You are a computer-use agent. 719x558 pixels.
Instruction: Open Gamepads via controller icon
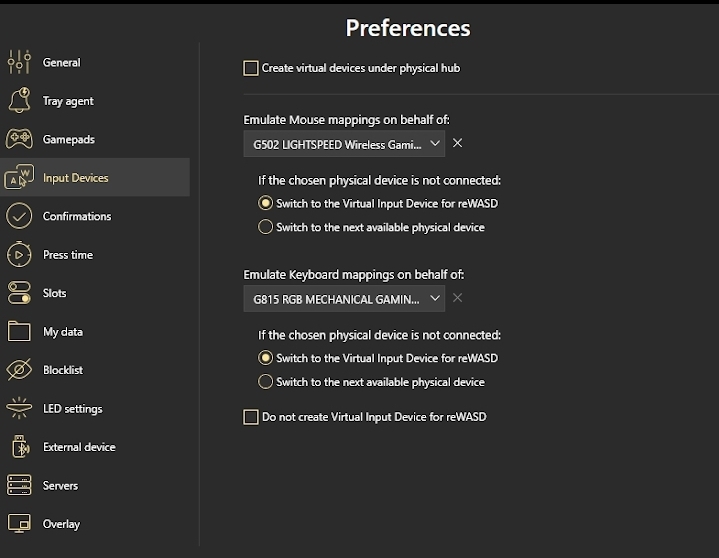[19, 139]
